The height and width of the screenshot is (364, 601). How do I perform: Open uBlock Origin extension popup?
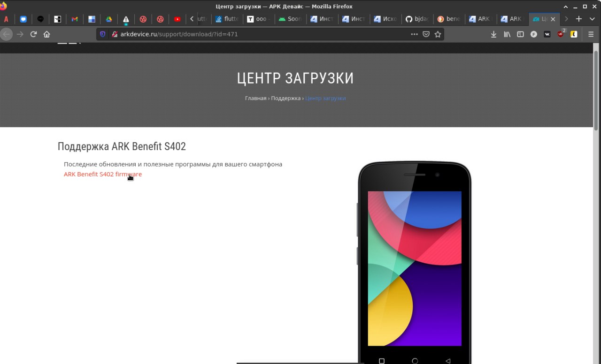(x=561, y=34)
